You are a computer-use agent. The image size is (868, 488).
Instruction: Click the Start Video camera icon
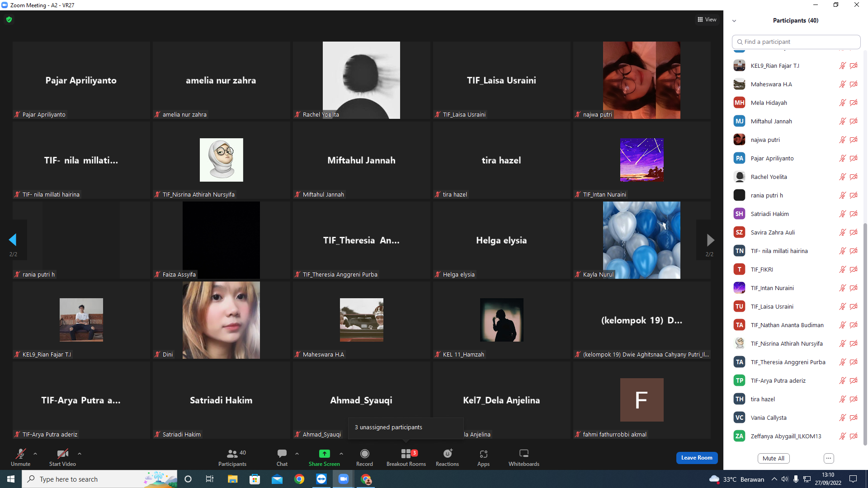[x=62, y=454]
